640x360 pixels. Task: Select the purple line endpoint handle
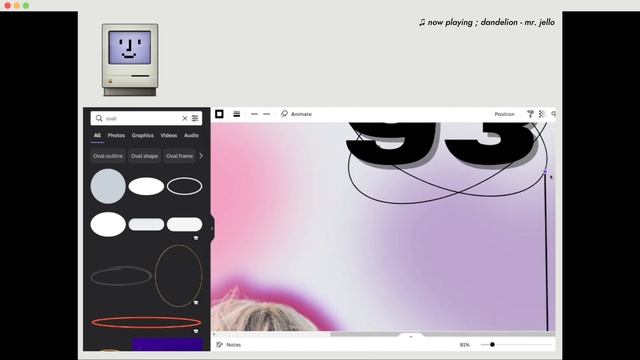point(545,172)
